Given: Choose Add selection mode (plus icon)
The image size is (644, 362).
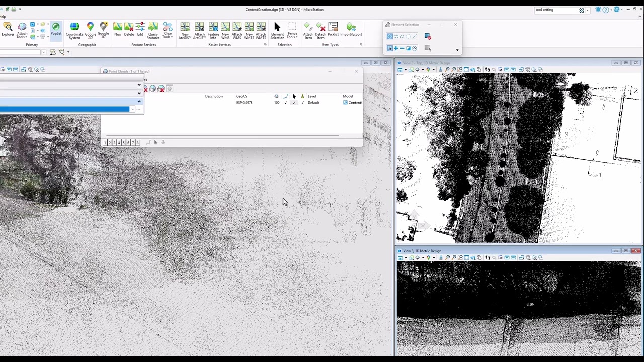Looking at the screenshot, I should (x=396, y=48).
